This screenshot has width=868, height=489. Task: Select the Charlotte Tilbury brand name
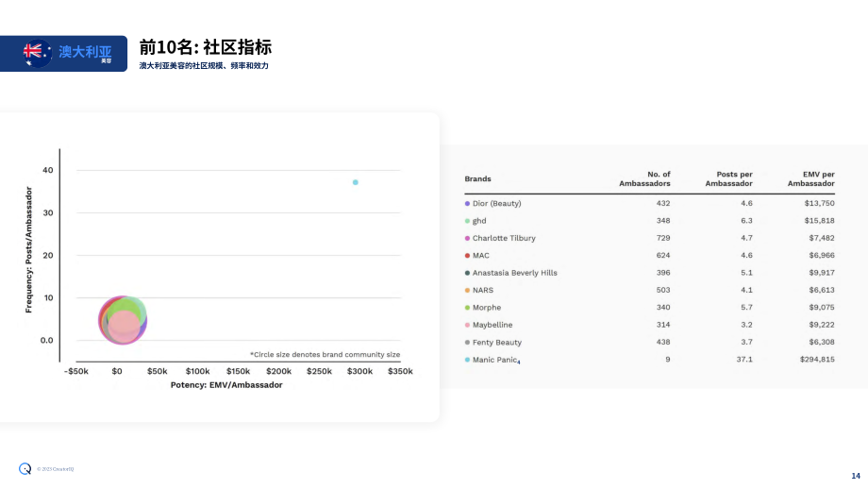point(504,238)
